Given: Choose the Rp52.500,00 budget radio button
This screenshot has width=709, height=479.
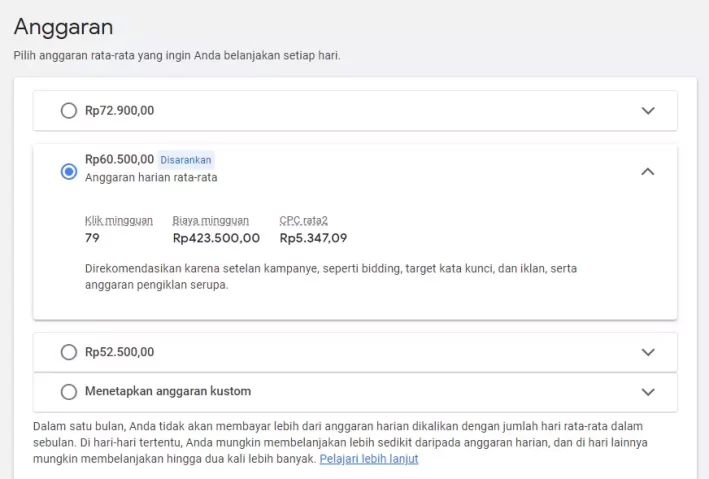Looking at the screenshot, I should (x=69, y=352).
